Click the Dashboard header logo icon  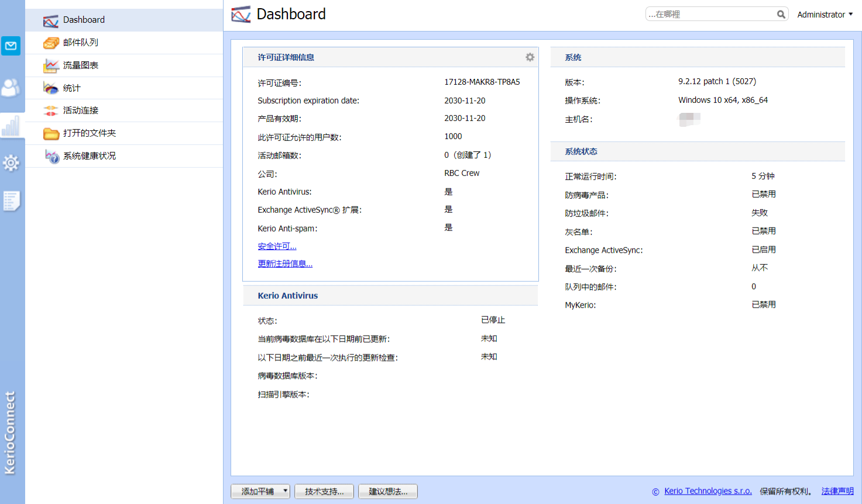(x=241, y=14)
